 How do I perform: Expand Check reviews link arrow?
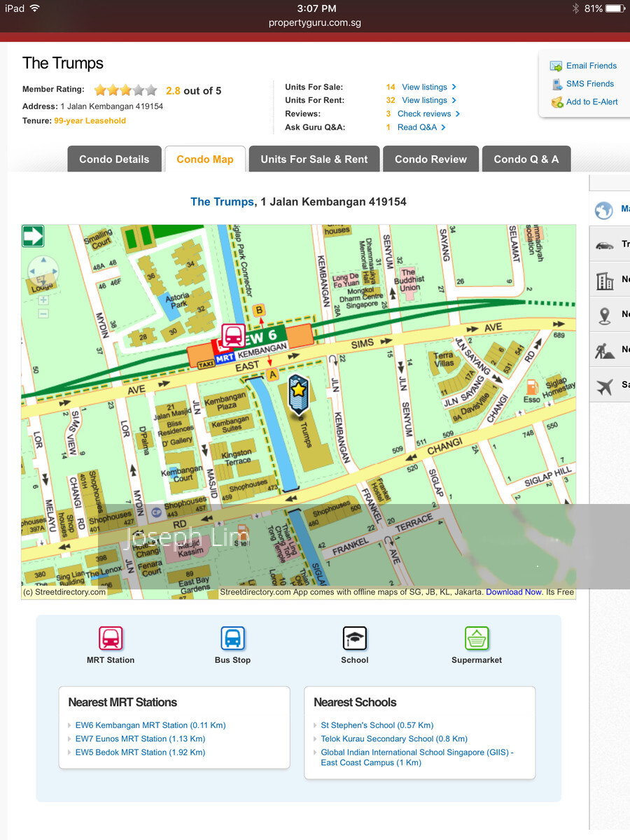pos(428,113)
